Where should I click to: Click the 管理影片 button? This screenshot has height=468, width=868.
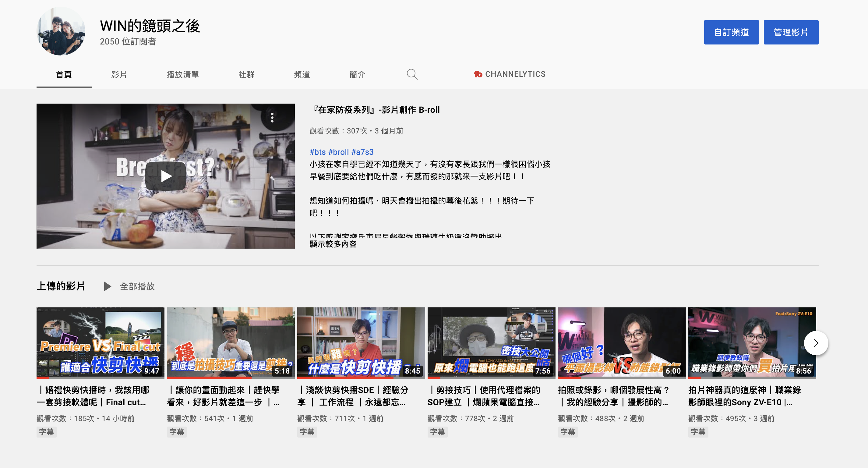[791, 32]
